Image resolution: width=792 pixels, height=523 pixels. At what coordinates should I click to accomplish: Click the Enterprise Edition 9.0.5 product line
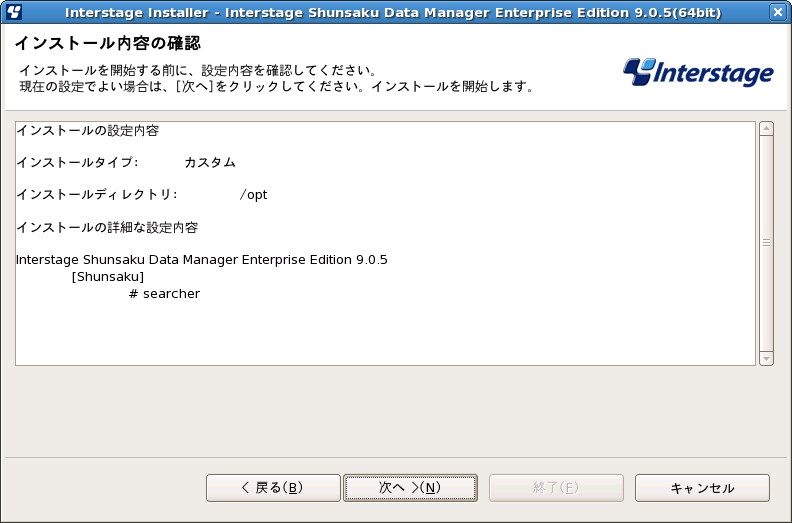pyautogui.click(x=202, y=260)
